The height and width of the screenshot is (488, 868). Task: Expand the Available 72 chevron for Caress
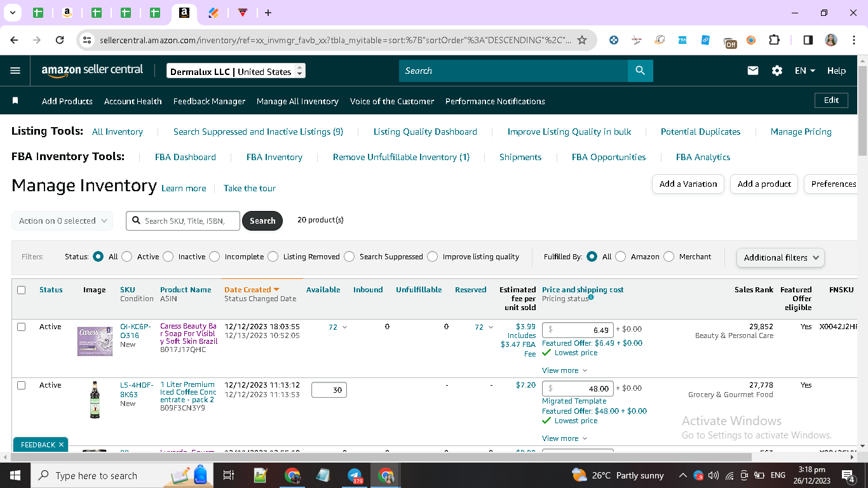(345, 327)
